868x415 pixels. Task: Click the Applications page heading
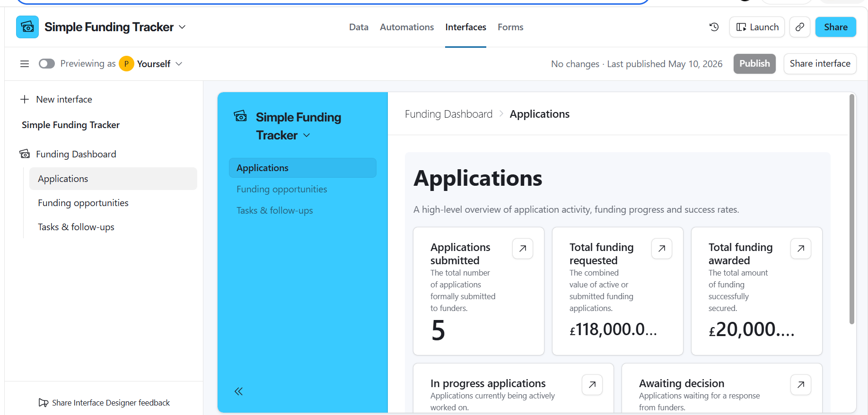point(478,179)
